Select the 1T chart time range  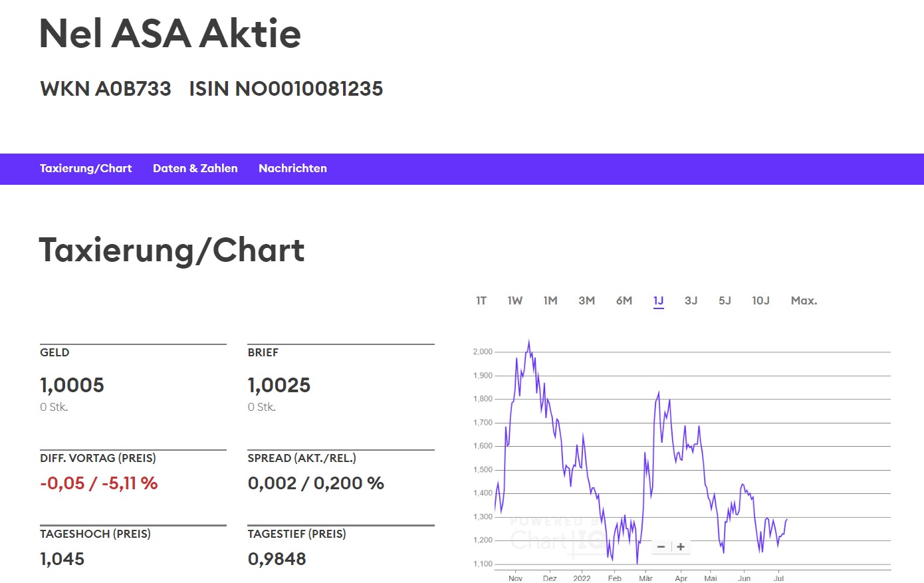click(x=481, y=301)
